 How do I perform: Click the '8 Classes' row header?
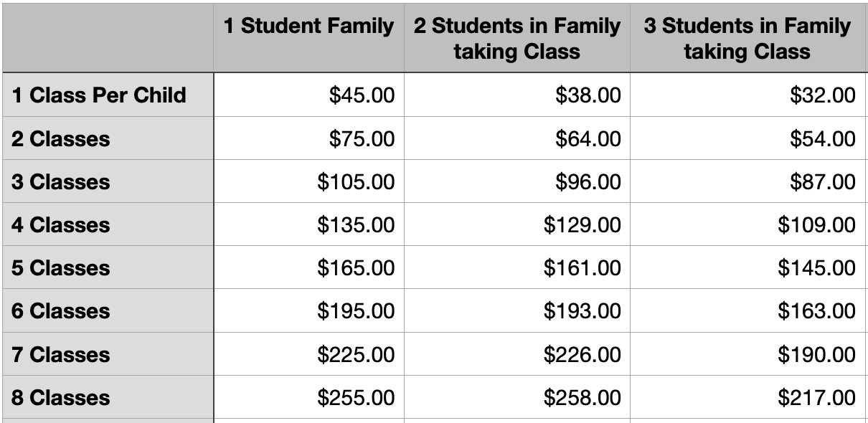[x=108, y=397]
